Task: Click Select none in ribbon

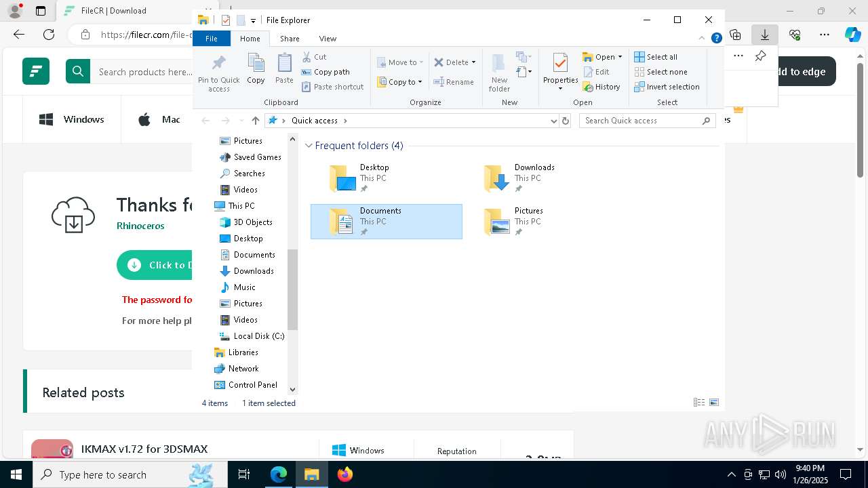Action: 660,72
